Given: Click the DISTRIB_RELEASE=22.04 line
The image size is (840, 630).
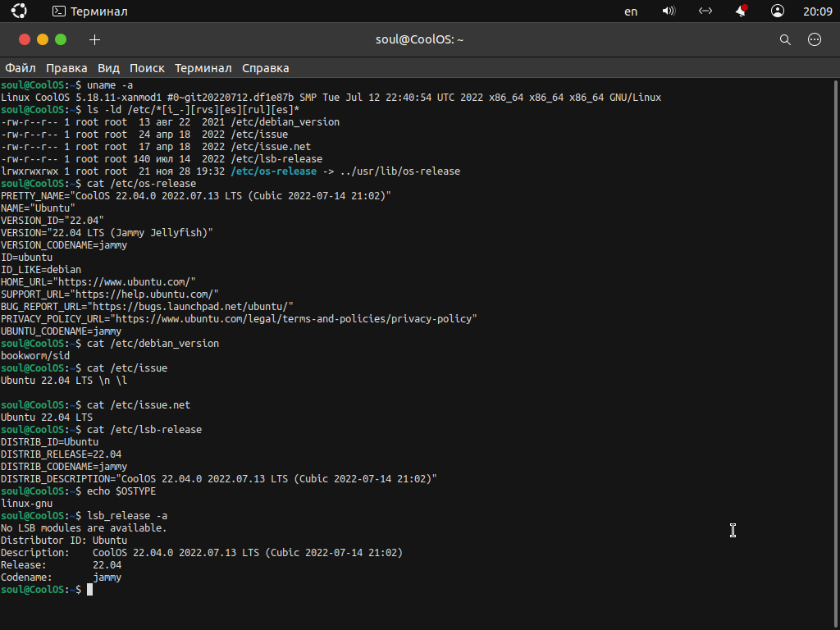Looking at the screenshot, I should tap(61, 454).
